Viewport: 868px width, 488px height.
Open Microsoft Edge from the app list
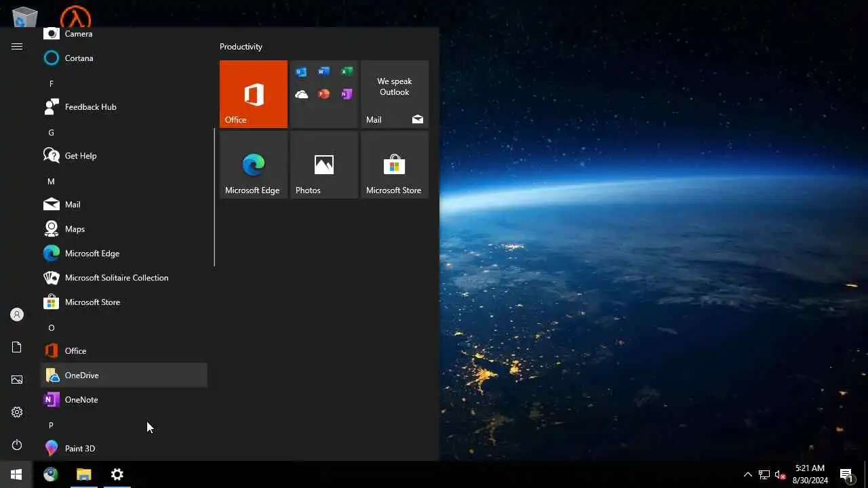pos(124,253)
